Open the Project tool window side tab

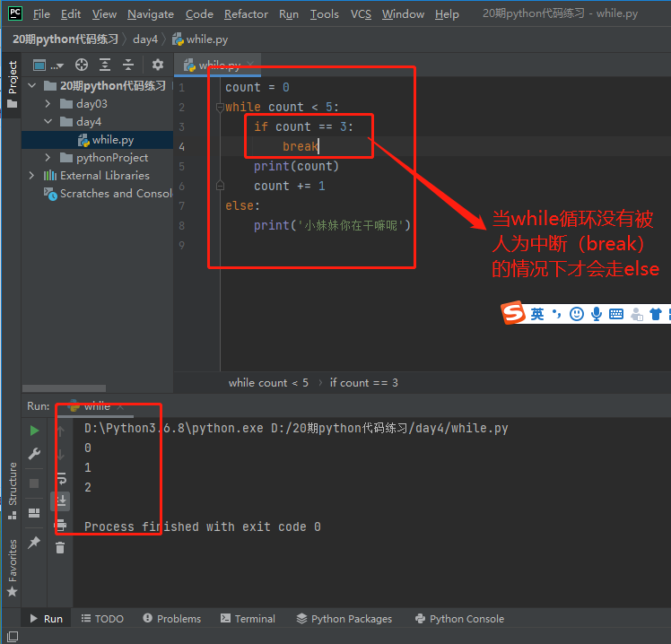click(x=13, y=84)
